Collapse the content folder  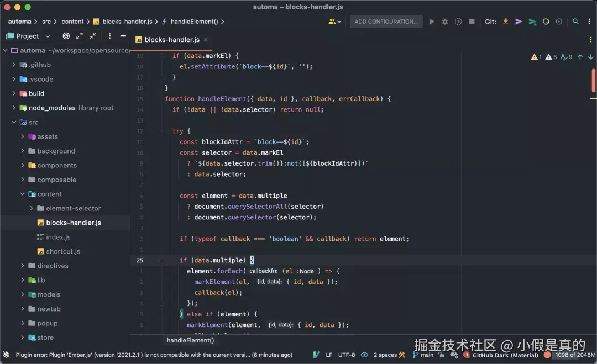[x=23, y=194]
